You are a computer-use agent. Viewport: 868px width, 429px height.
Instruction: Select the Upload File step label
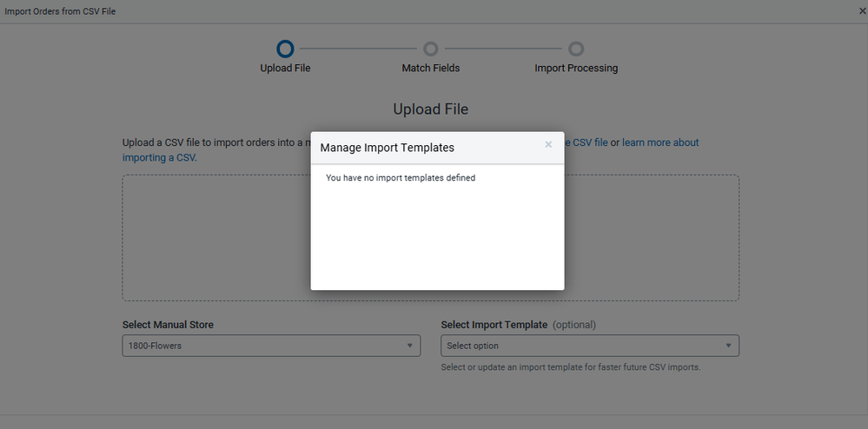pyautogui.click(x=285, y=68)
